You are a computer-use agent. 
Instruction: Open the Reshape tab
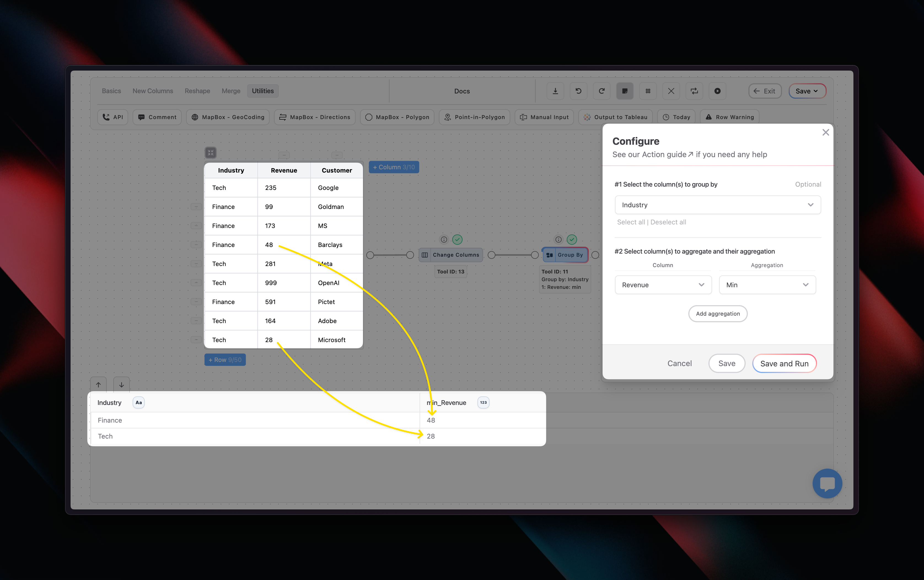click(x=197, y=91)
